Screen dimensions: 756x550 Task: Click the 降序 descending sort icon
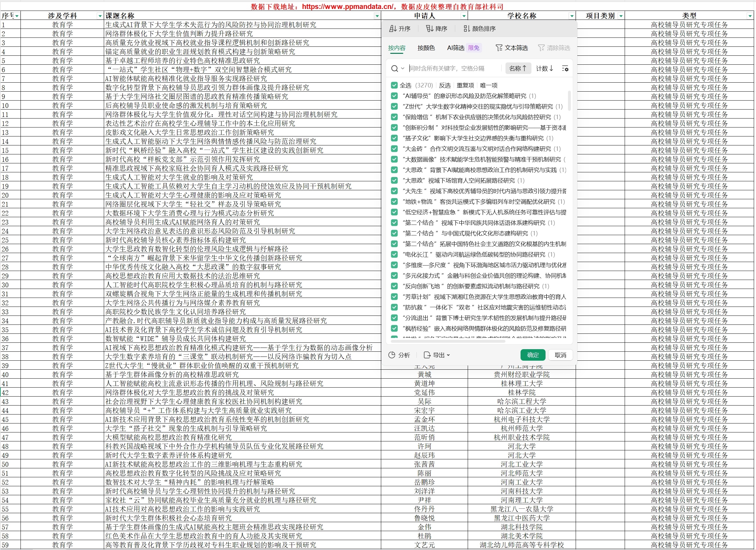pyautogui.click(x=430, y=29)
